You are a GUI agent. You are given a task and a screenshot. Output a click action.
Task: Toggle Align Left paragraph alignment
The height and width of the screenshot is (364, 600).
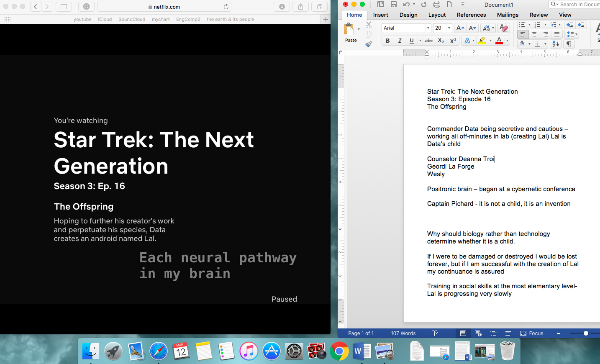point(523,34)
